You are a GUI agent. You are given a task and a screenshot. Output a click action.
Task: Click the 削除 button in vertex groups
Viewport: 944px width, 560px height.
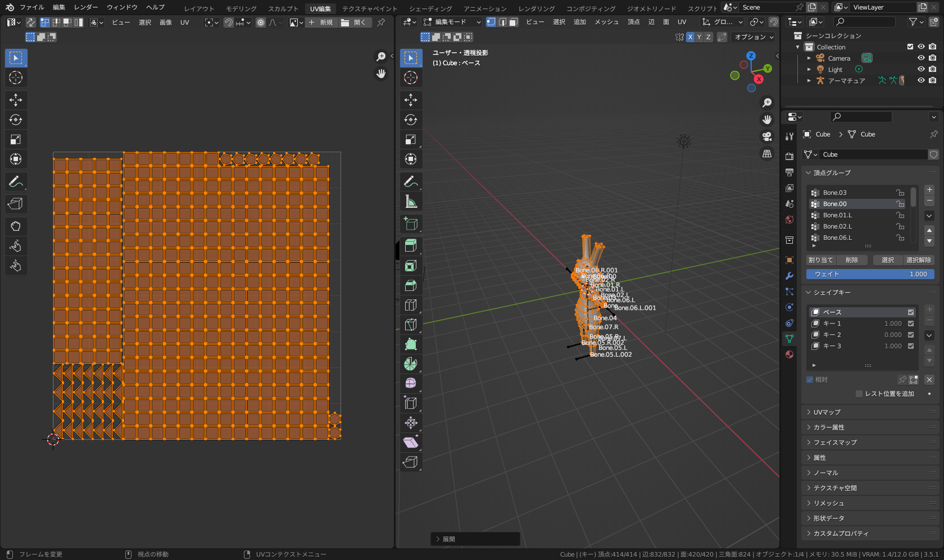(x=852, y=260)
